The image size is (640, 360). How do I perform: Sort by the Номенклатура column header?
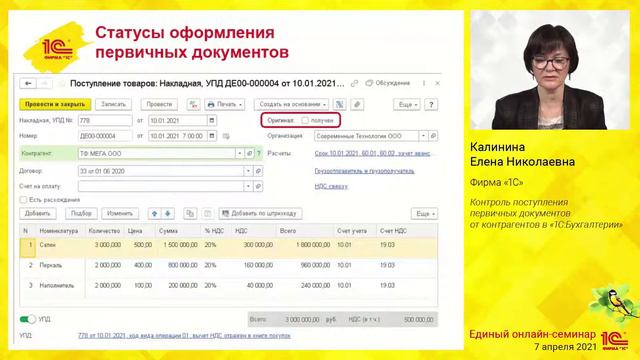click(59, 231)
